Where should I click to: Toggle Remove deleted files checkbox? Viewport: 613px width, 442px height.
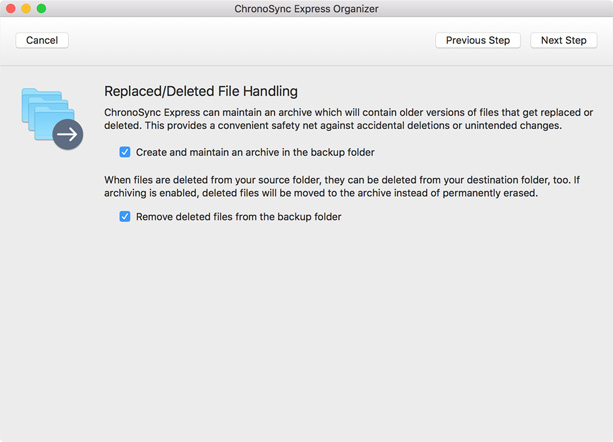(125, 217)
